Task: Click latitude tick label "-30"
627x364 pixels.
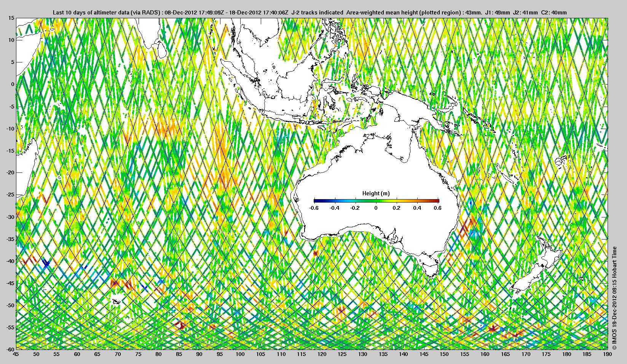Action: coord(10,217)
